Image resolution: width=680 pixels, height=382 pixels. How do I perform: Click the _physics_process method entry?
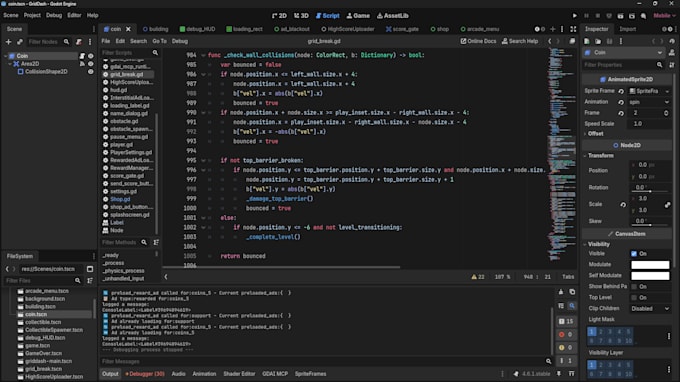[123, 271]
